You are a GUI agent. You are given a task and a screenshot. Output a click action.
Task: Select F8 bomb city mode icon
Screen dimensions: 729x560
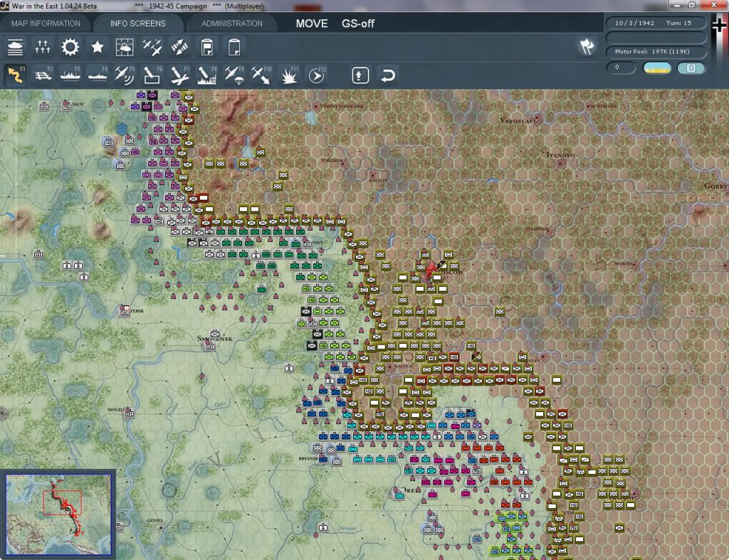[x=207, y=75]
